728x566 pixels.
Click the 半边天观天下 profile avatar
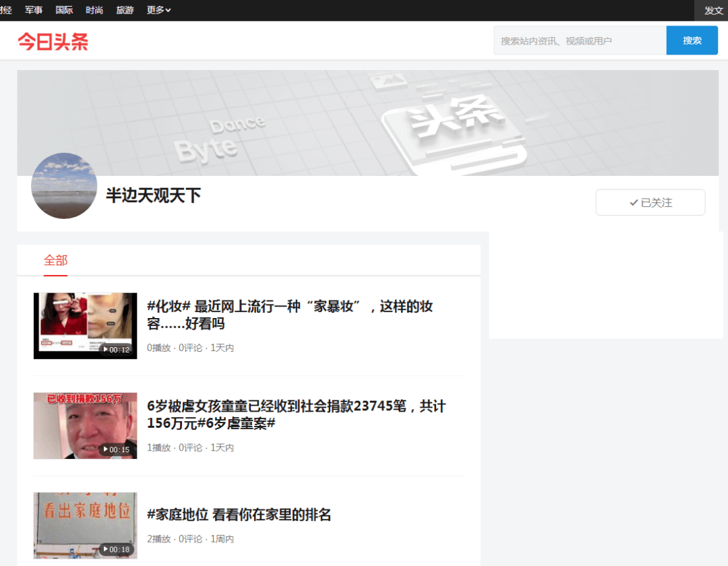click(64, 186)
